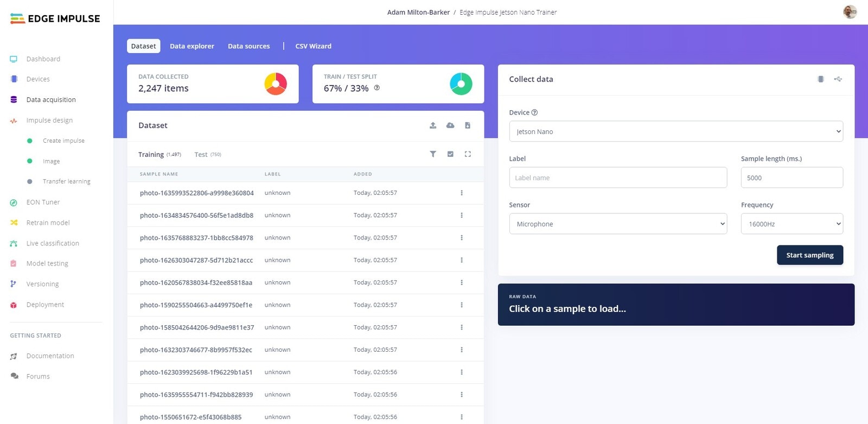Switch to Data explorer tab

point(192,46)
